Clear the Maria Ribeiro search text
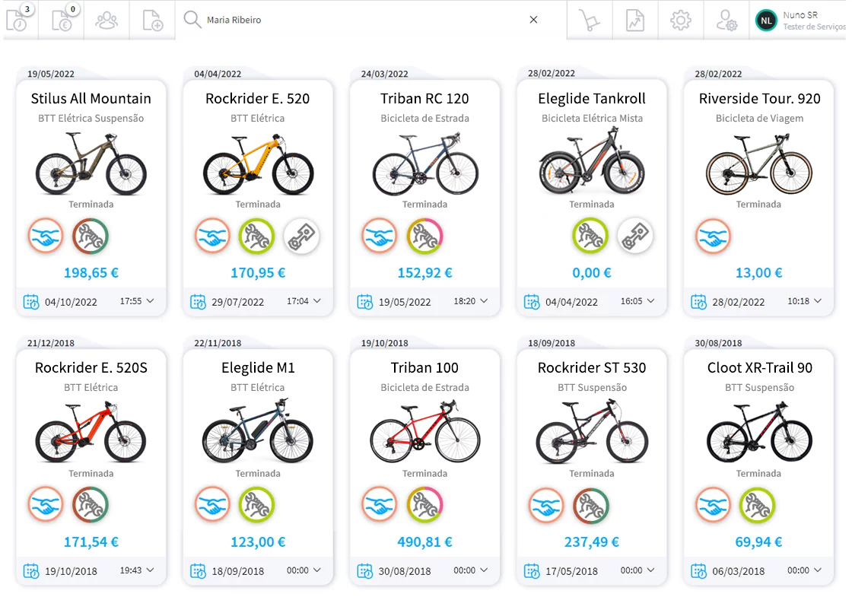The height and width of the screenshot is (616, 852). 533,20
